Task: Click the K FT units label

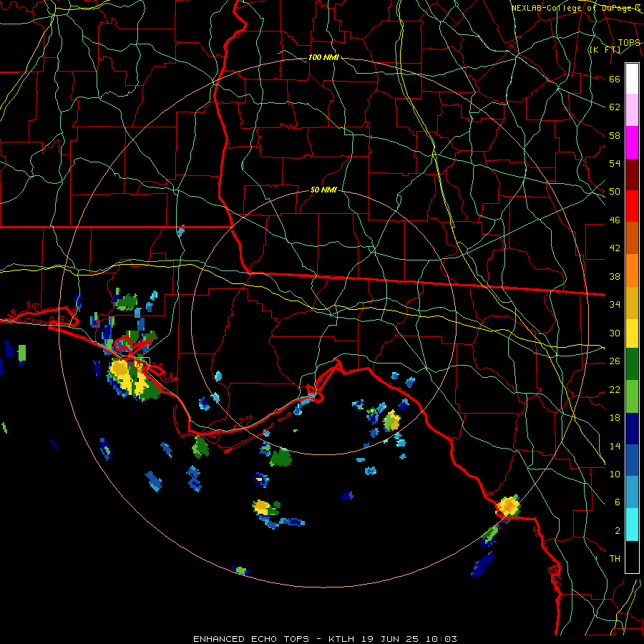Action: 605,50
